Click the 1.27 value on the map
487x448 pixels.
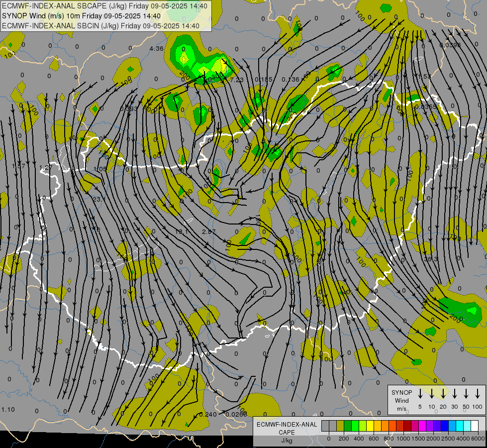(x=46, y=168)
